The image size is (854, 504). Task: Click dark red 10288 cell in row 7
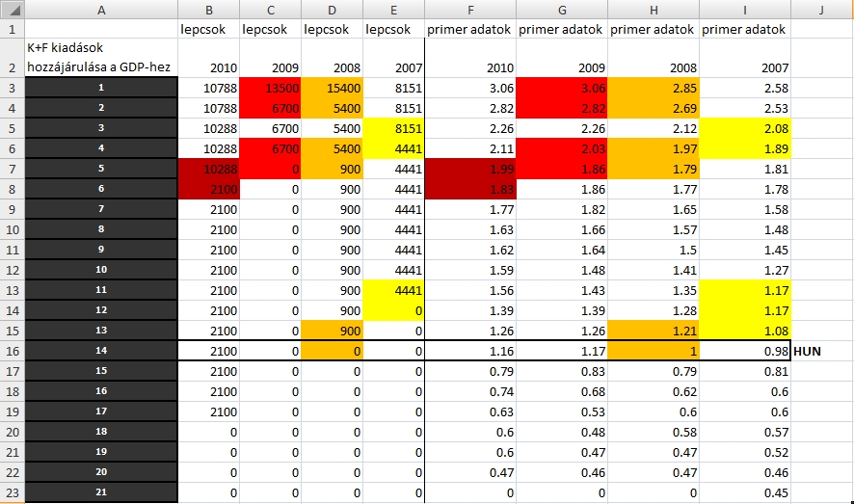[208, 170]
